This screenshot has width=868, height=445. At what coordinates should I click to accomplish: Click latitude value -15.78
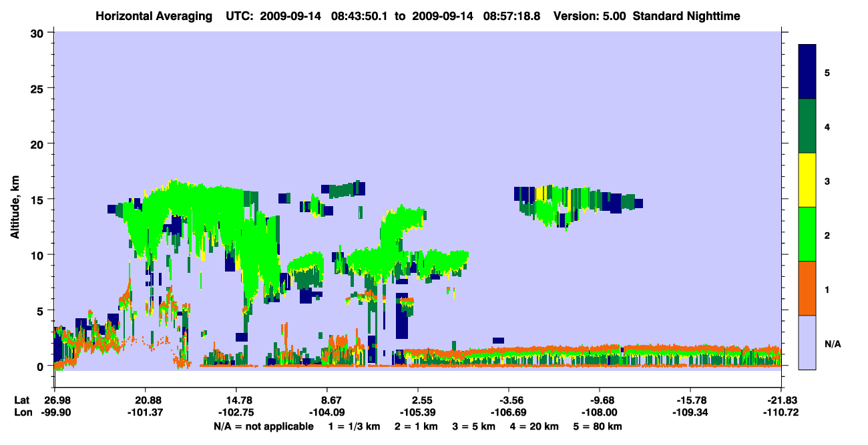[690, 400]
